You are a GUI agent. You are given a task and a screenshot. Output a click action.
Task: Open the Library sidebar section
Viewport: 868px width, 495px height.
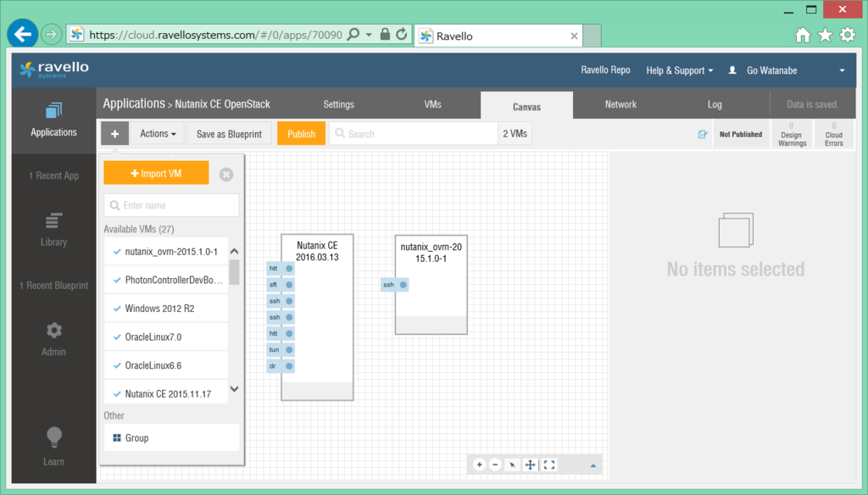[x=53, y=230]
